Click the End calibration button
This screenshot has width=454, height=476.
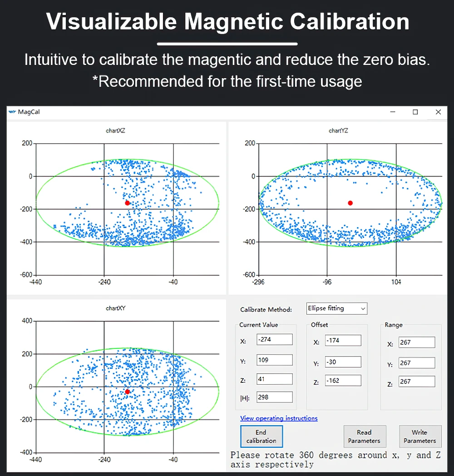click(261, 436)
